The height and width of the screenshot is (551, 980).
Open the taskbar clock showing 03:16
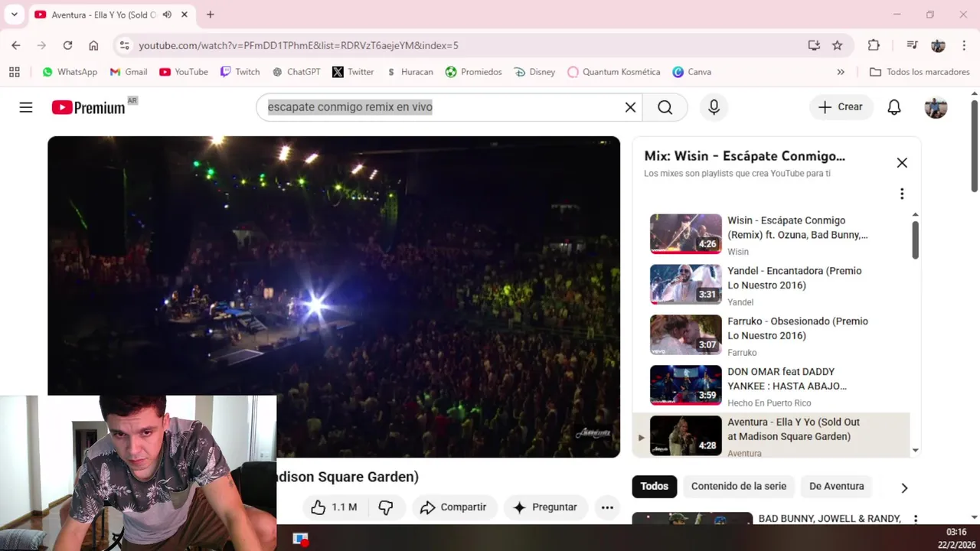pos(956,538)
